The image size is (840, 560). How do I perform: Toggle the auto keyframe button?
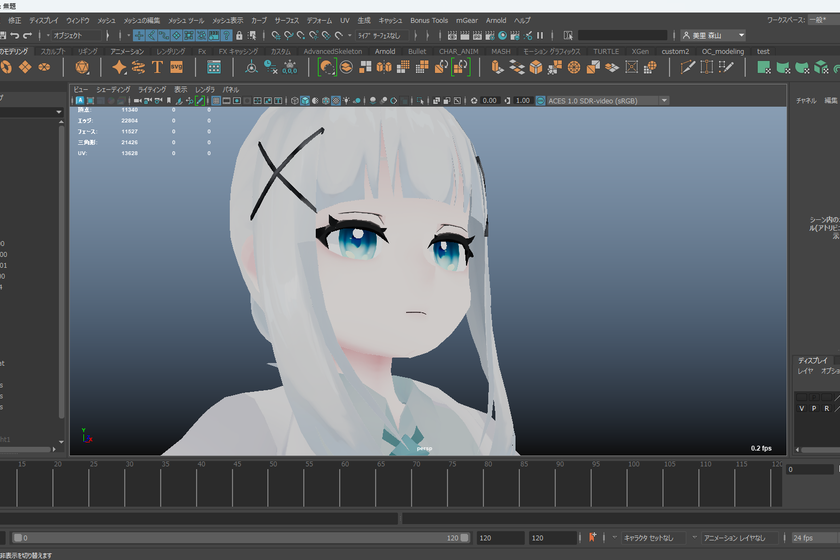[592, 537]
